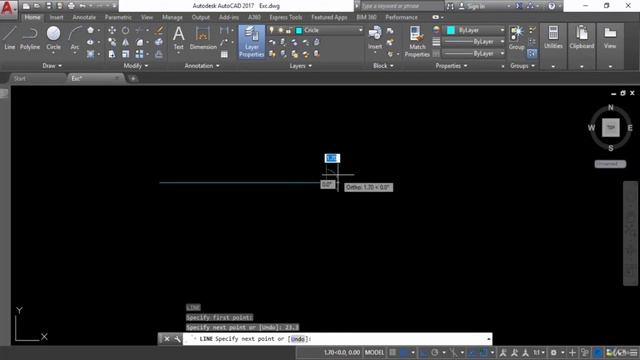Insert a Table from Annotation panel
The image size is (640, 360).
pyautogui.click(x=224, y=54)
